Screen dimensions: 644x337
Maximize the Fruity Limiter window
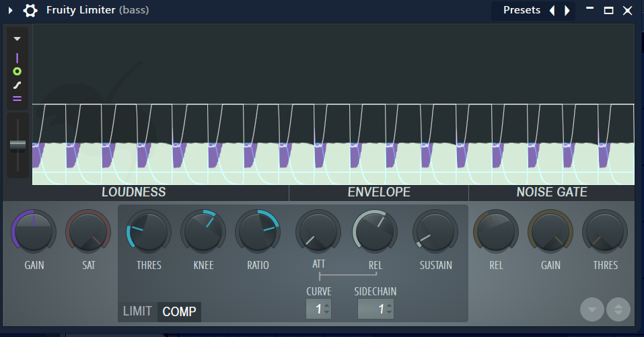click(x=609, y=11)
